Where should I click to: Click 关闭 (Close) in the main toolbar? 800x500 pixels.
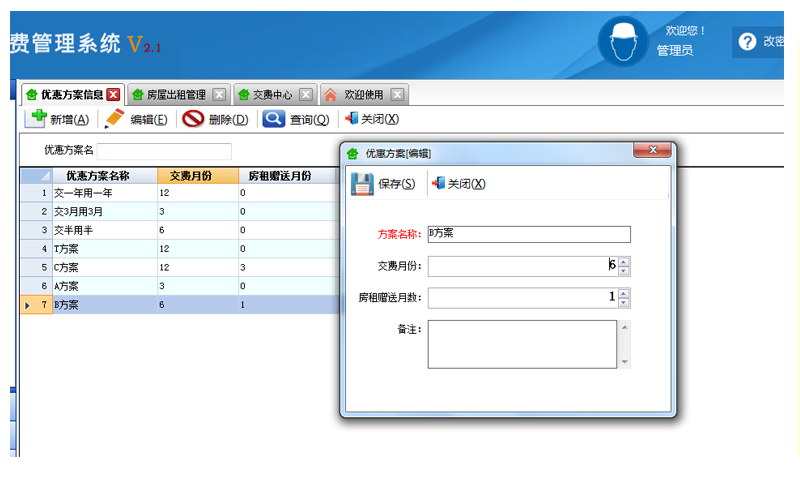click(351, 119)
